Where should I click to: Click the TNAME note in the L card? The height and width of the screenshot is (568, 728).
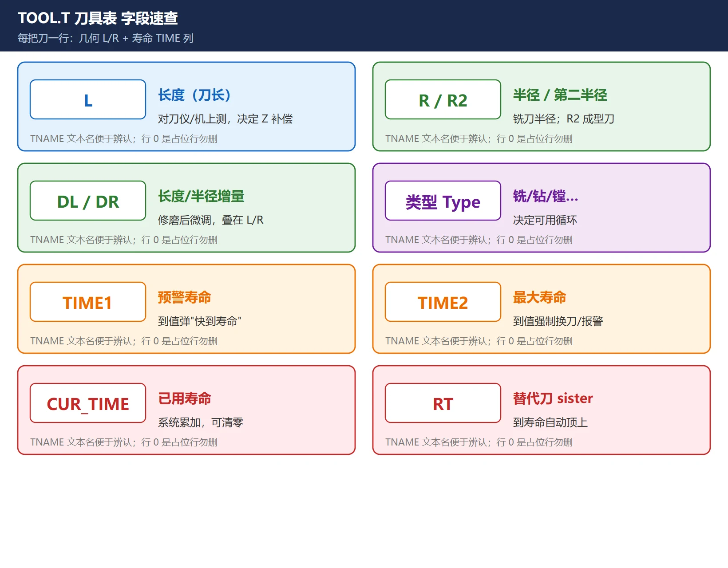pos(124,139)
